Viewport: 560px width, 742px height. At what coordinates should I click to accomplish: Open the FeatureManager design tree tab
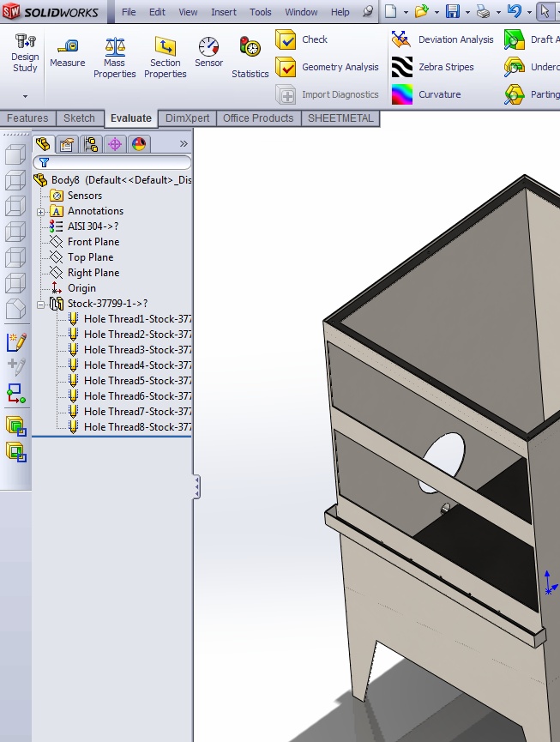pos(43,144)
